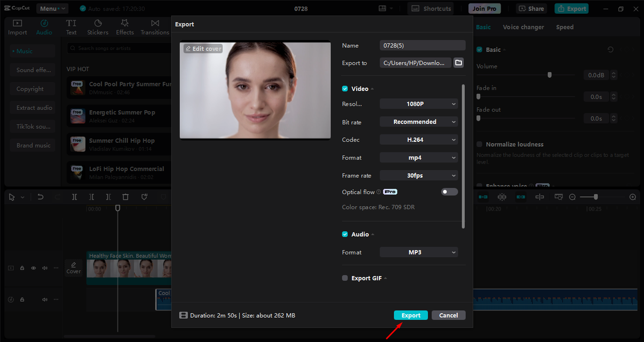The height and width of the screenshot is (342, 644).
Task: Uncheck the Video export checkbox
Action: click(345, 89)
